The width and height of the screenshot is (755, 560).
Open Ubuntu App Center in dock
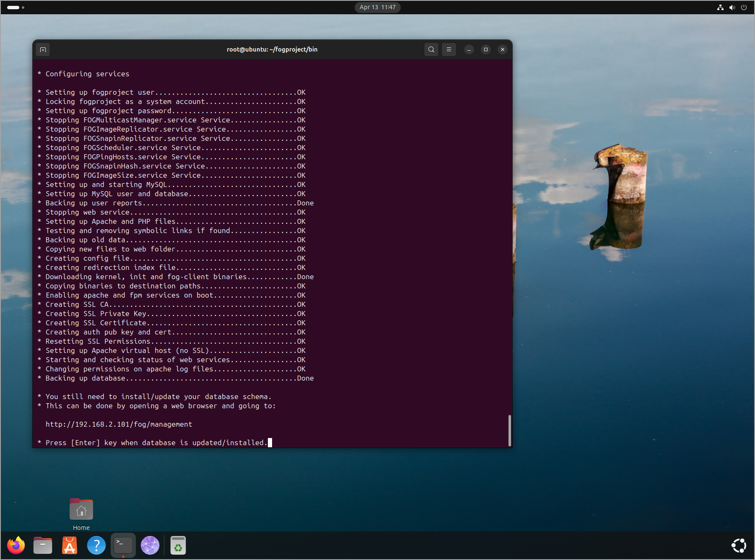[70, 545]
